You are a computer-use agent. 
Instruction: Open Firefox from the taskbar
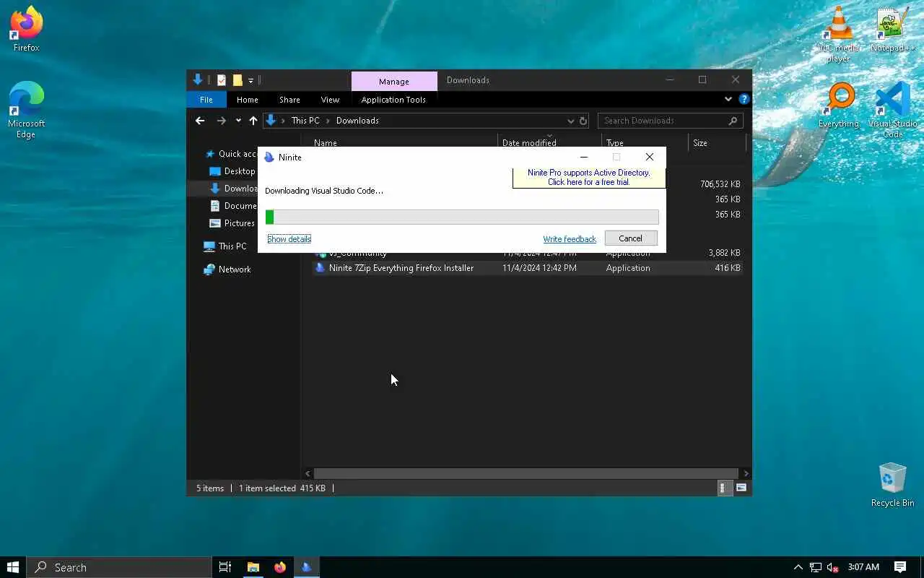point(280,567)
